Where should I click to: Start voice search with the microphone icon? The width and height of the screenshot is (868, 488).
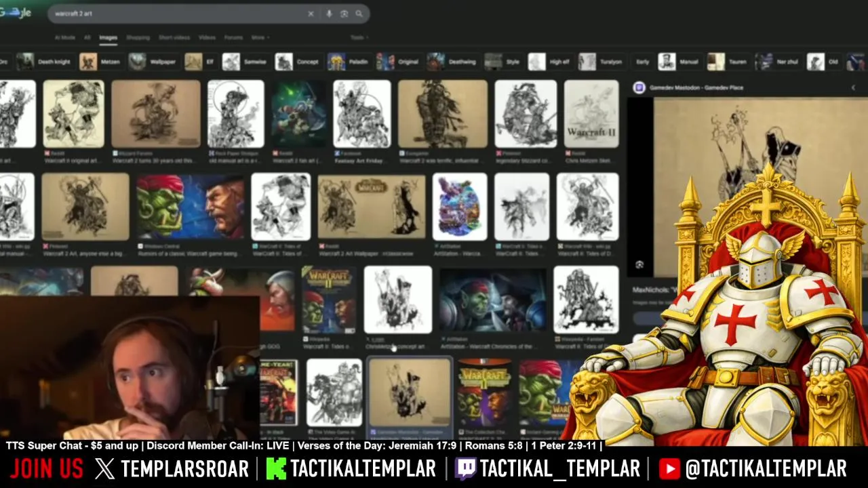329,14
